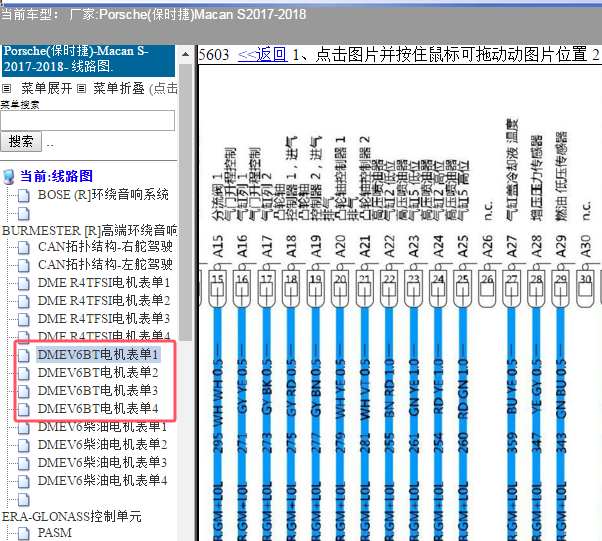The width and height of the screenshot is (602, 541).
Task: Click the page icon above ERA-GLONASS entry
Action: click(x=24, y=500)
